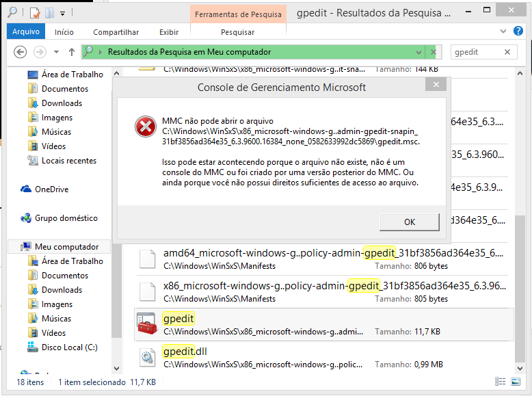Click the Properties quick access toolbar icon
The height and width of the screenshot is (396, 532).
tap(35, 13)
